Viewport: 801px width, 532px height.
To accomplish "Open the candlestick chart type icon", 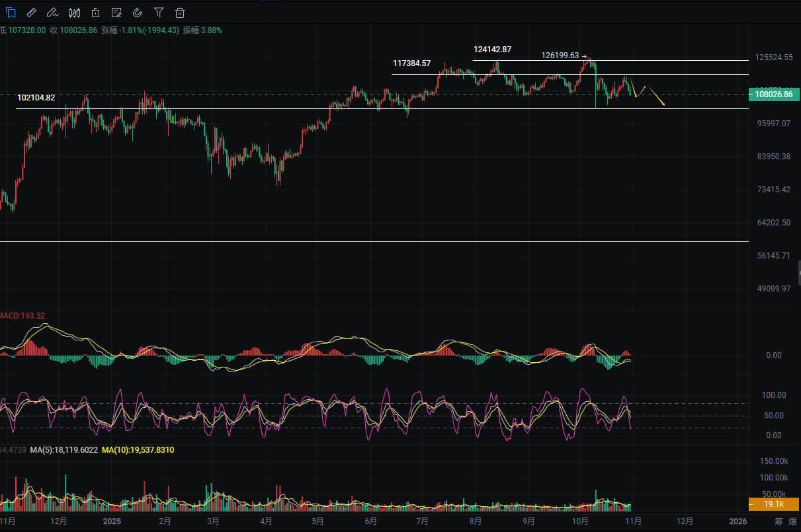I will pos(75,12).
